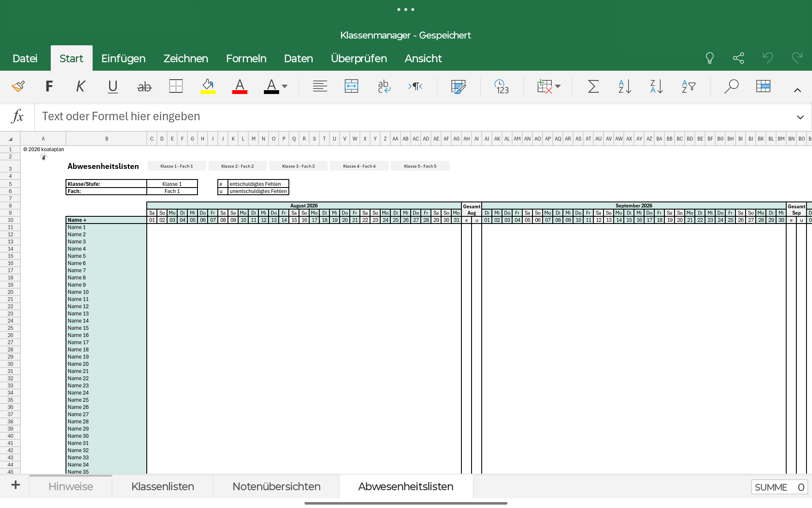812x508 pixels.
Task: Switch to the Klassenlisten sheet tab
Action: (162, 486)
